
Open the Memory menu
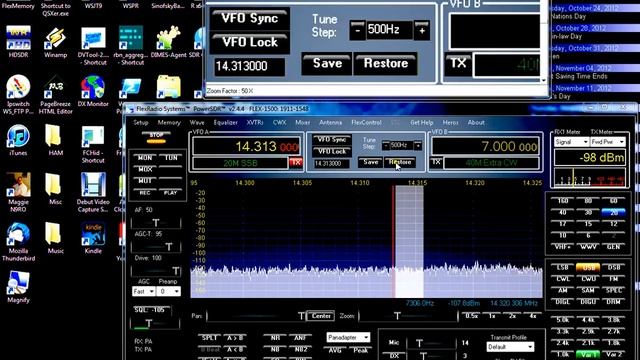pyautogui.click(x=169, y=122)
